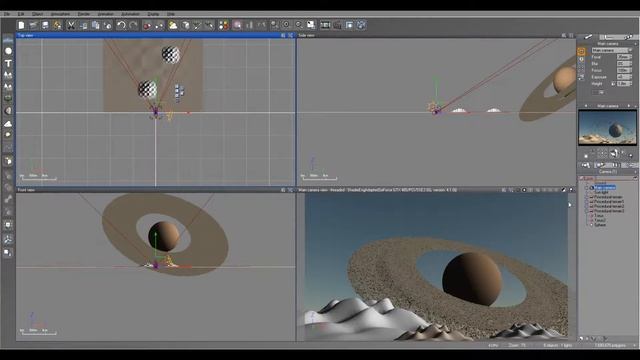Maximize the Front view viewport
The image size is (640, 360).
[x=291, y=190]
